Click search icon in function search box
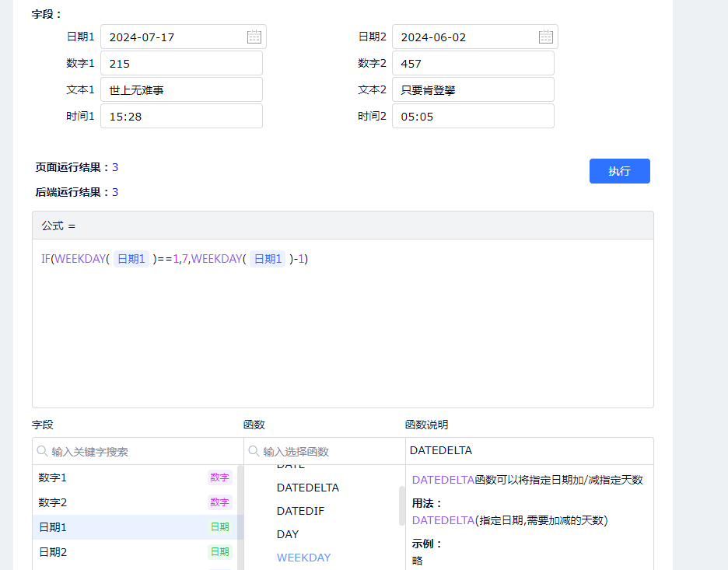 (254, 451)
